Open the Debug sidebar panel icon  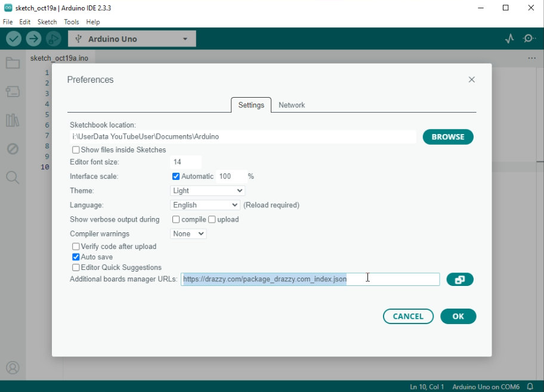pos(13,149)
